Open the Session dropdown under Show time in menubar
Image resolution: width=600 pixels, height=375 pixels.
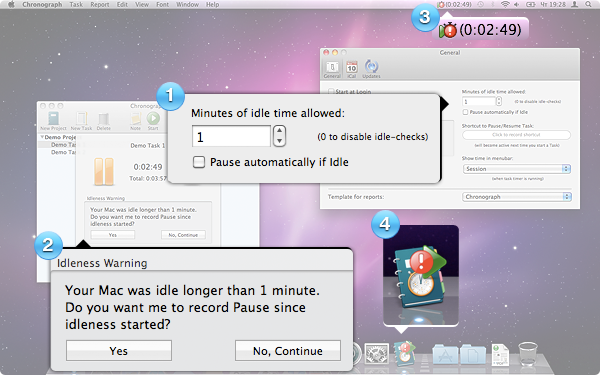(x=517, y=169)
